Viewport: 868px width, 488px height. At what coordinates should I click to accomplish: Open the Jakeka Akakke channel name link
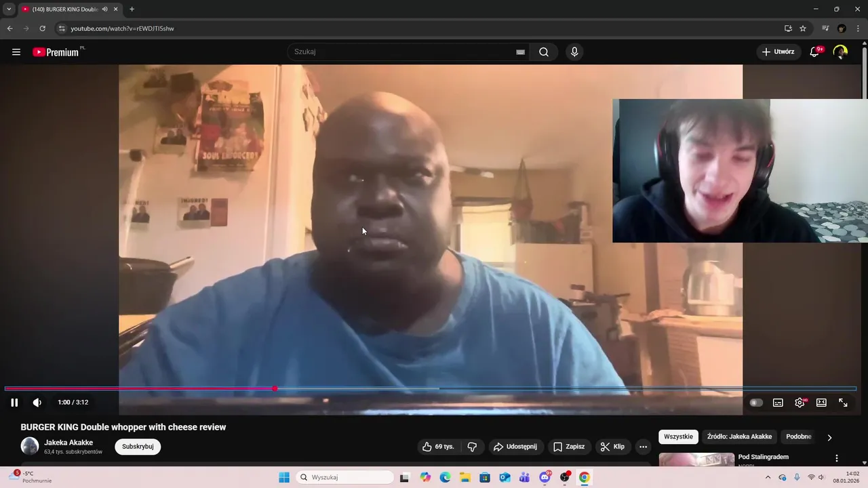68,443
